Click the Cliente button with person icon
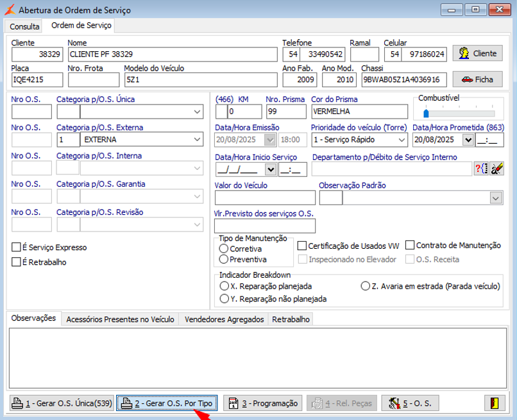 477,53
